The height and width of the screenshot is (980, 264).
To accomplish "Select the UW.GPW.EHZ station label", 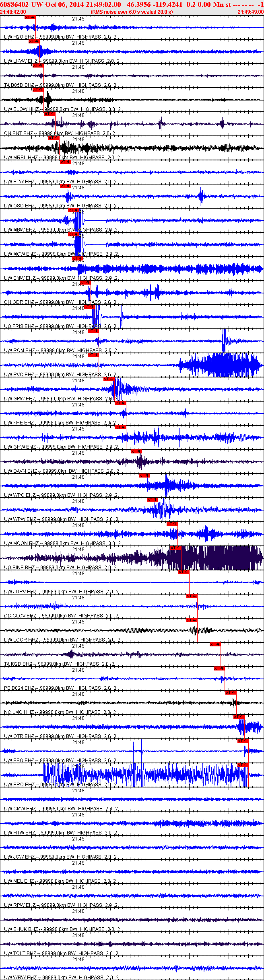I will tap(61, 399).
